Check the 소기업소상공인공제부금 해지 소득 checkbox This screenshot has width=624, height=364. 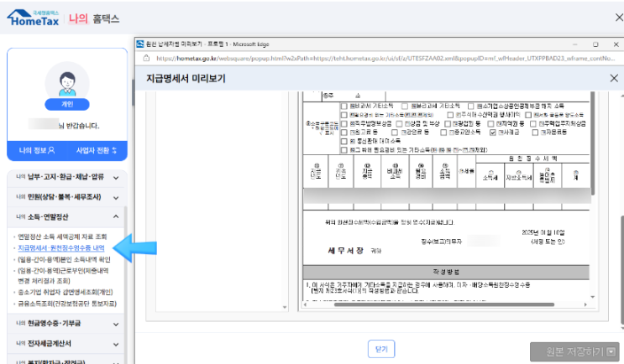click(x=471, y=107)
